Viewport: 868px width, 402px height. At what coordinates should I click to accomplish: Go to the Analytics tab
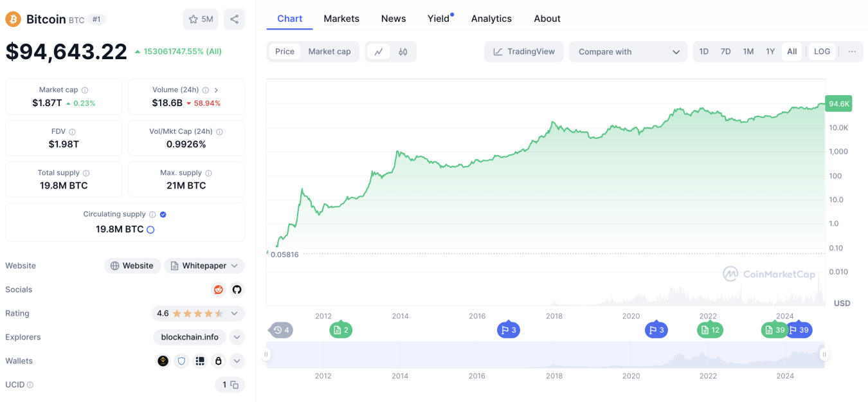click(x=491, y=19)
